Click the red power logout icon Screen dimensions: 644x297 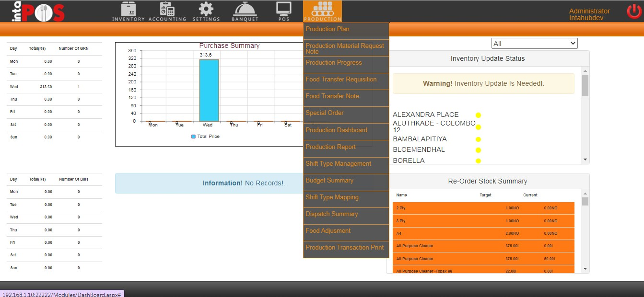pos(633,11)
